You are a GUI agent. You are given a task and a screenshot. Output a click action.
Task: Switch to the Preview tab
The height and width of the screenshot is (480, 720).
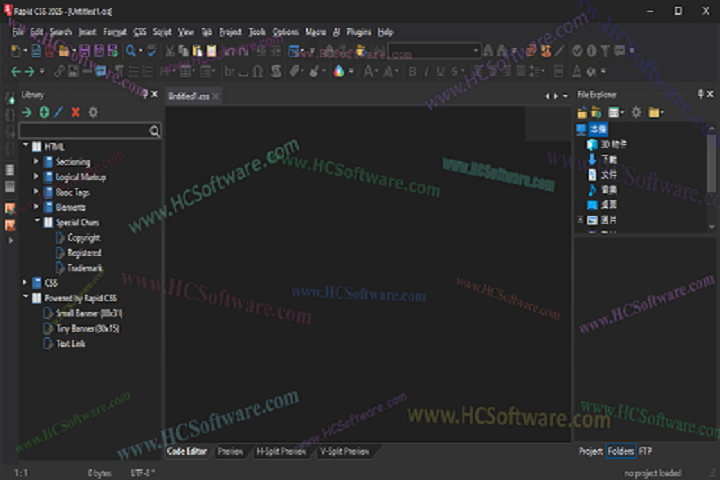click(x=230, y=452)
